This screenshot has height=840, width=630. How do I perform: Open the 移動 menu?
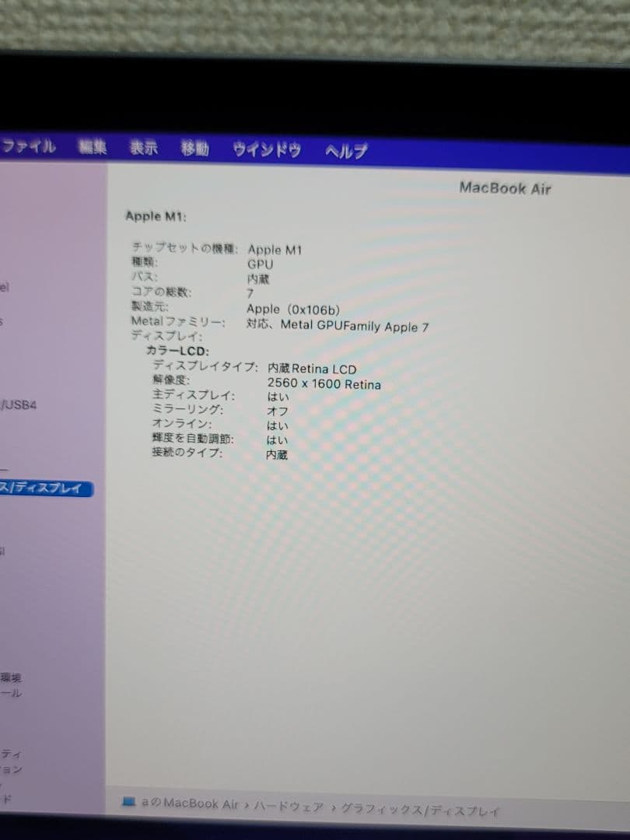point(194,149)
